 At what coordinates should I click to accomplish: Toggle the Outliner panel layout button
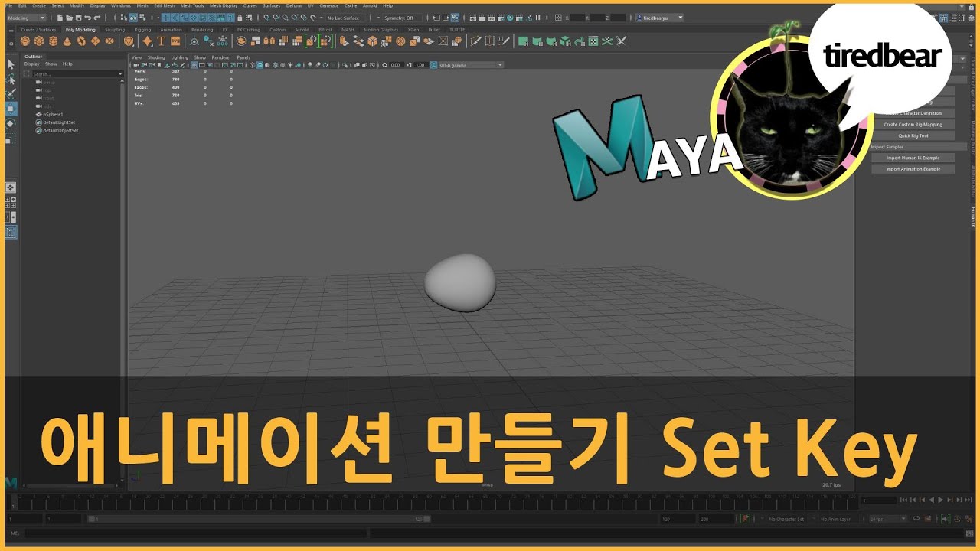(11, 233)
